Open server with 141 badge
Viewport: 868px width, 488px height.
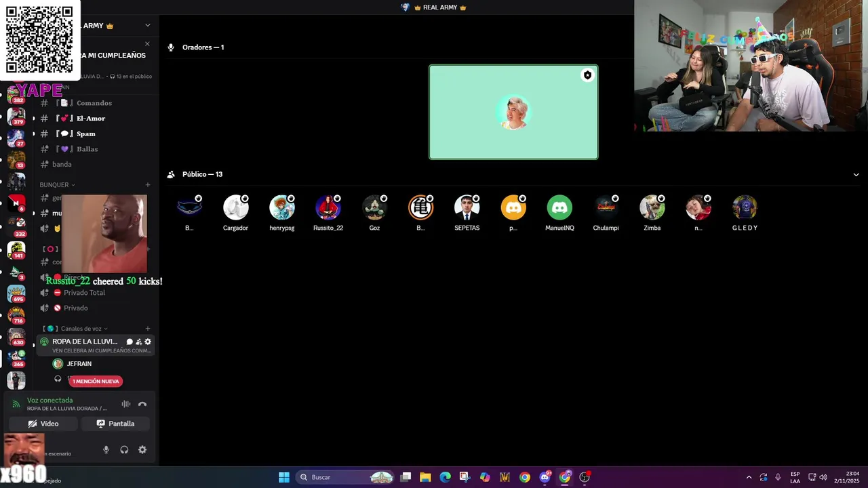pyautogui.click(x=16, y=250)
